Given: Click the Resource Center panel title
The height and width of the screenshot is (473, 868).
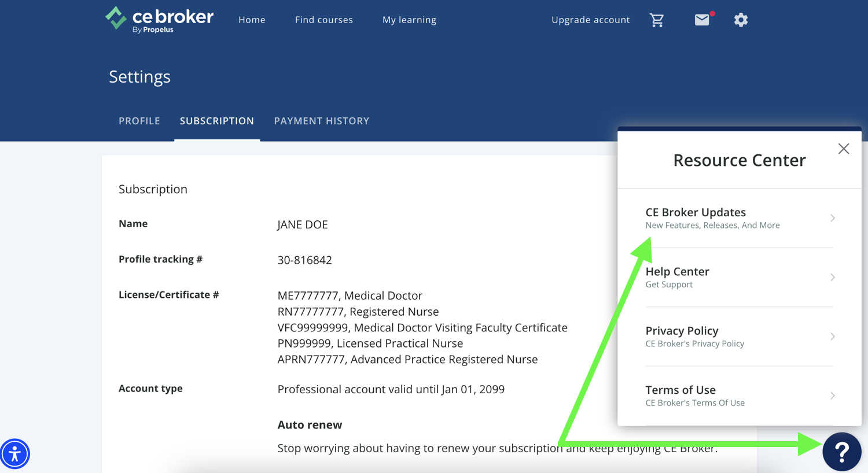Looking at the screenshot, I should click(x=740, y=160).
